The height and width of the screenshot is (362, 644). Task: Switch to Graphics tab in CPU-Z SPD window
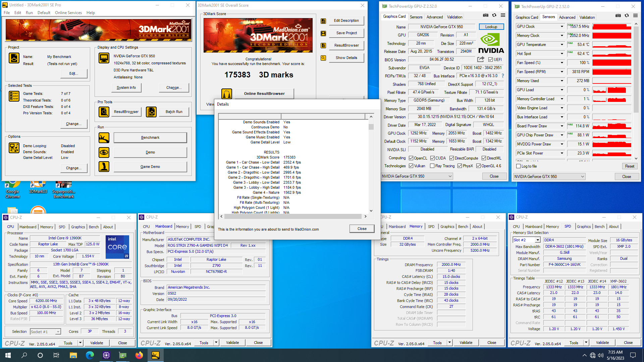click(584, 227)
